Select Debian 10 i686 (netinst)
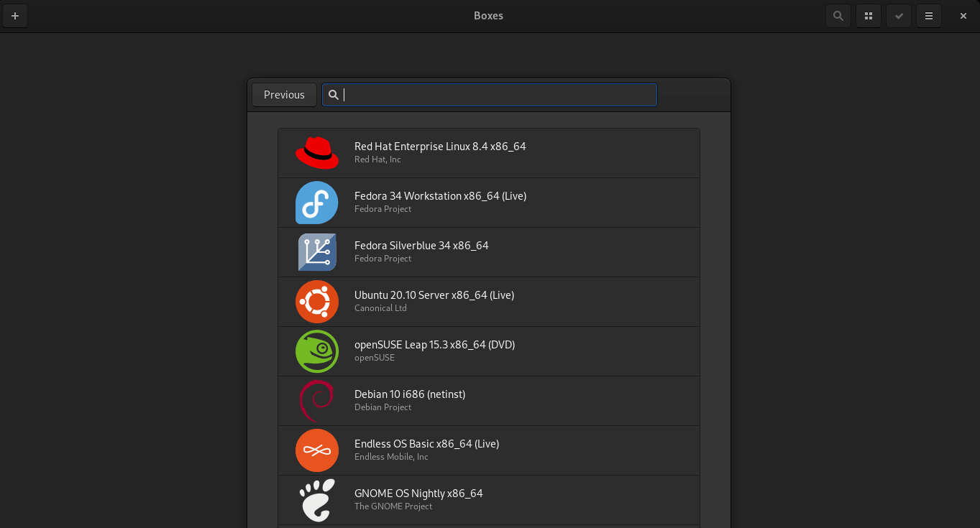The height and width of the screenshot is (528, 980). point(489,401)
